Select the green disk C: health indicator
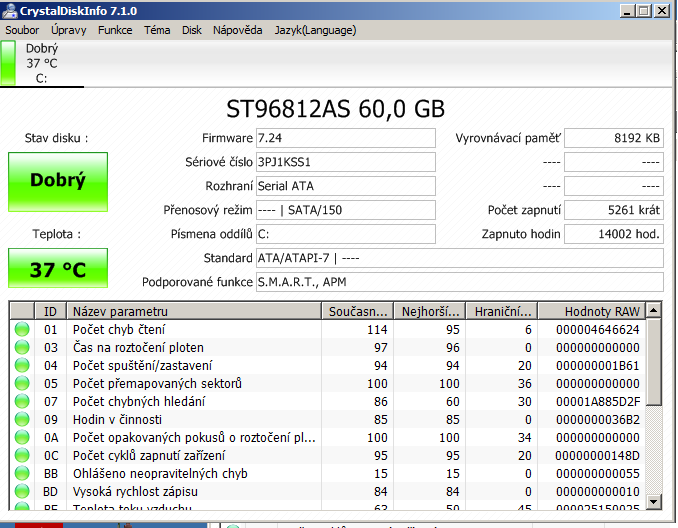 point(9,64)
